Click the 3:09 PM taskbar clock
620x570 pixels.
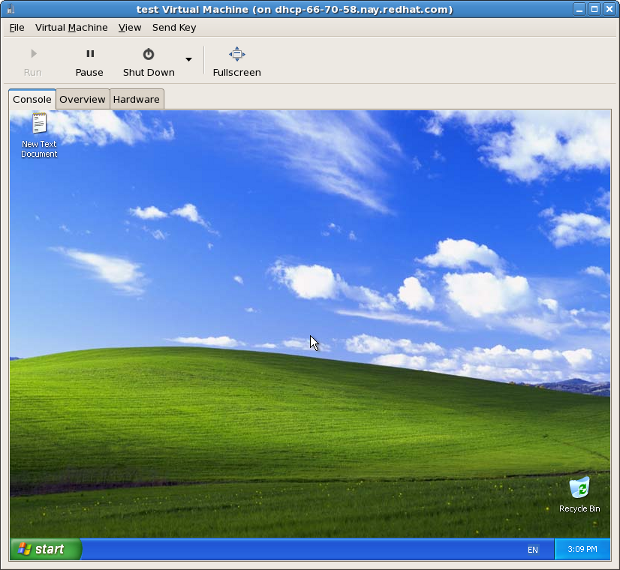(582, 549)
